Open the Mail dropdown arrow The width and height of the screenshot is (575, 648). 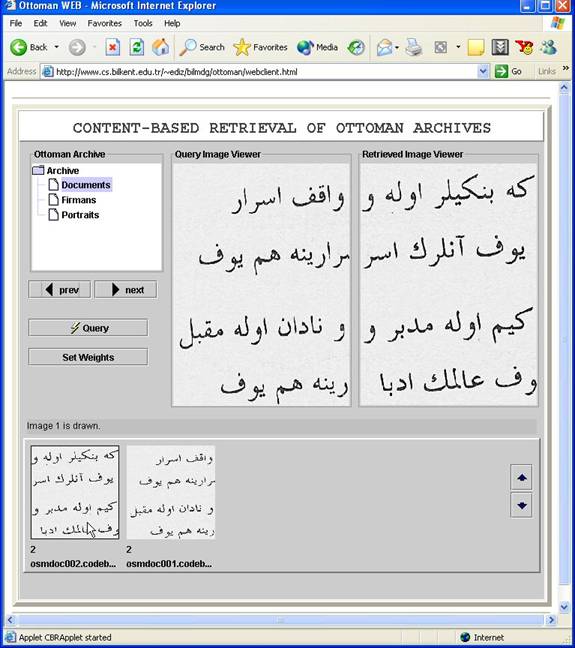(x=397, y=48)
